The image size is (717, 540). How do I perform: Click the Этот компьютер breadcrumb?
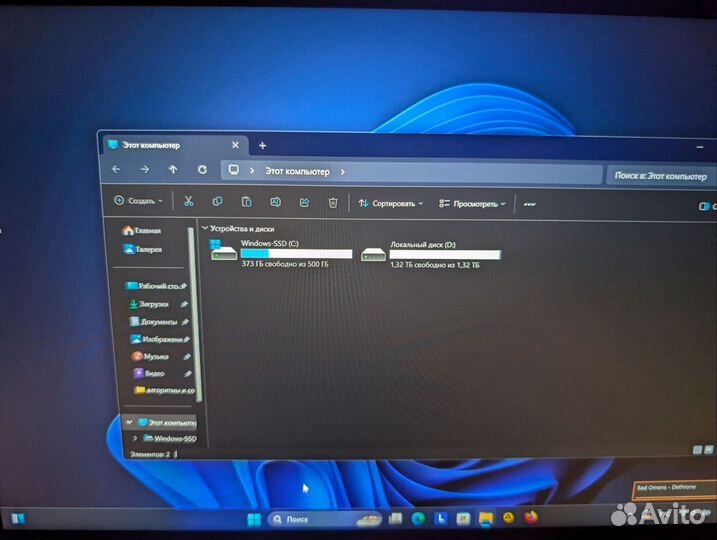297,171
